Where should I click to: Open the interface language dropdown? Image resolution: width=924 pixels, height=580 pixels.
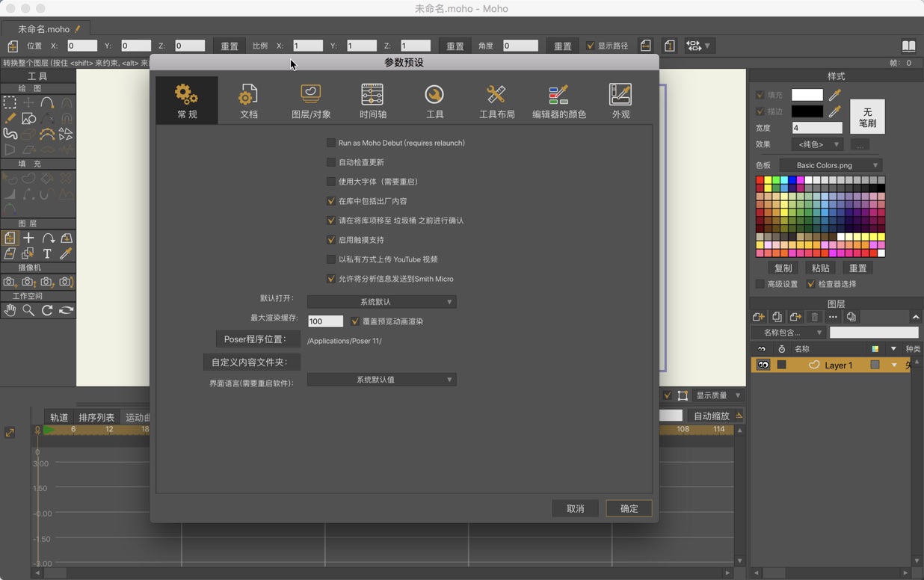point(382,379)
